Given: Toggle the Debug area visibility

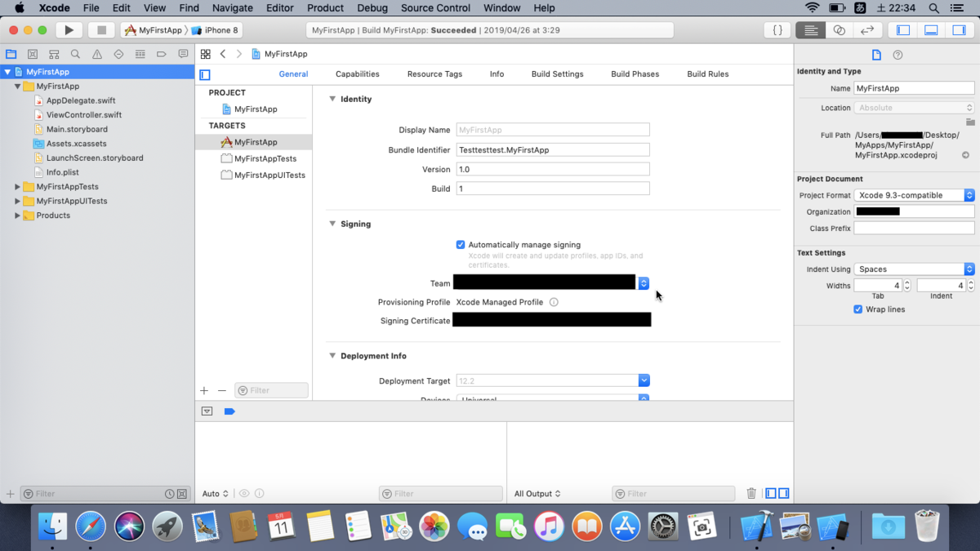Looking at the screenshot, I should tap(931, 30).
